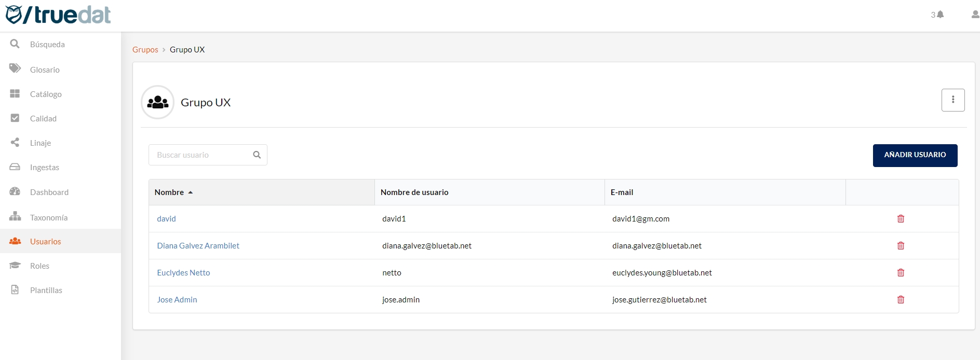Open Euclydes Netto user profile link
This screenshot has height=360, width=980.
point(183,273)
